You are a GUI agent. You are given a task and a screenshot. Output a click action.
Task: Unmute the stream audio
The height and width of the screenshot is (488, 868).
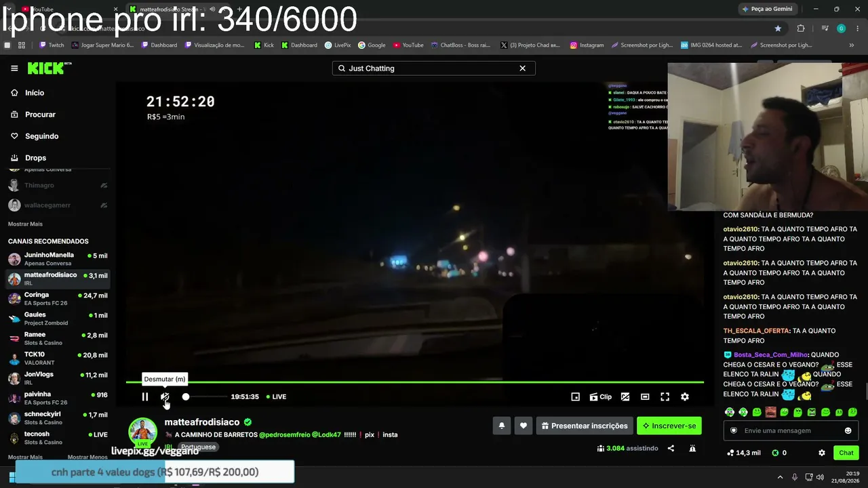165,397
